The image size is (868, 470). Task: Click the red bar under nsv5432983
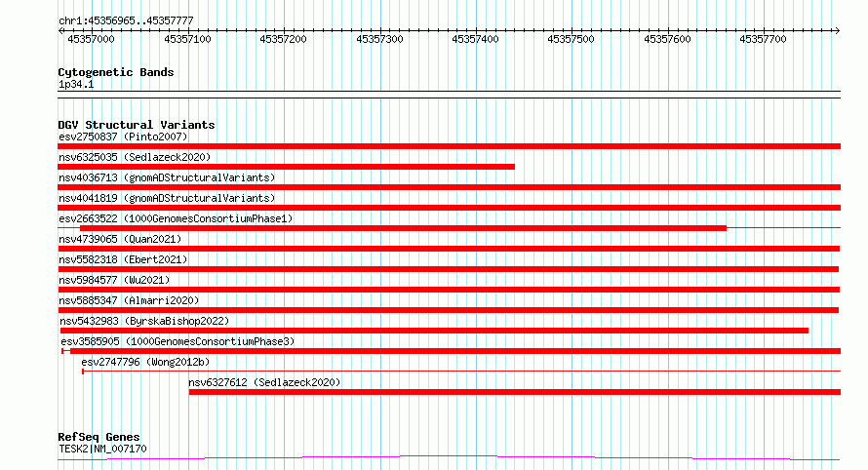click(434, 331)
